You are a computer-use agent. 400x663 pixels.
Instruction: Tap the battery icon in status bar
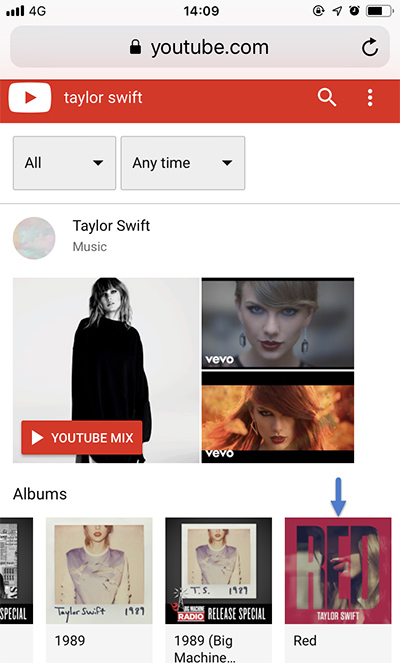(x=380, y=11)
